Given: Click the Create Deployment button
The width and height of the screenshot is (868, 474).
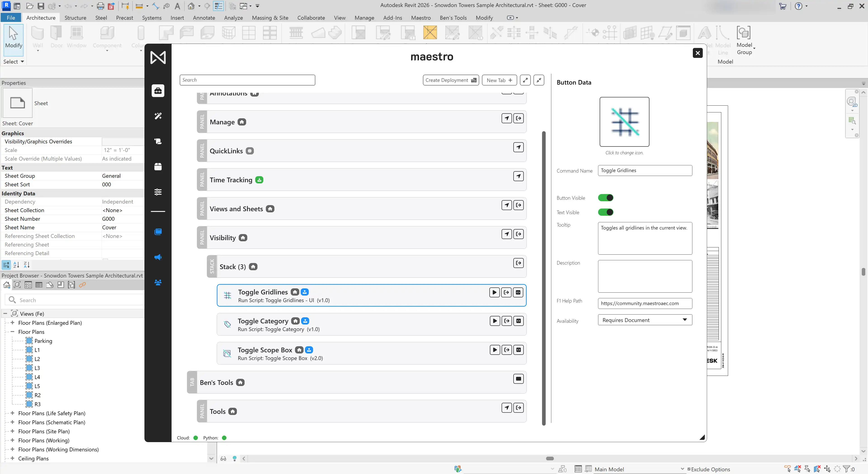Looking at the screenshot, I should point(451,80).
